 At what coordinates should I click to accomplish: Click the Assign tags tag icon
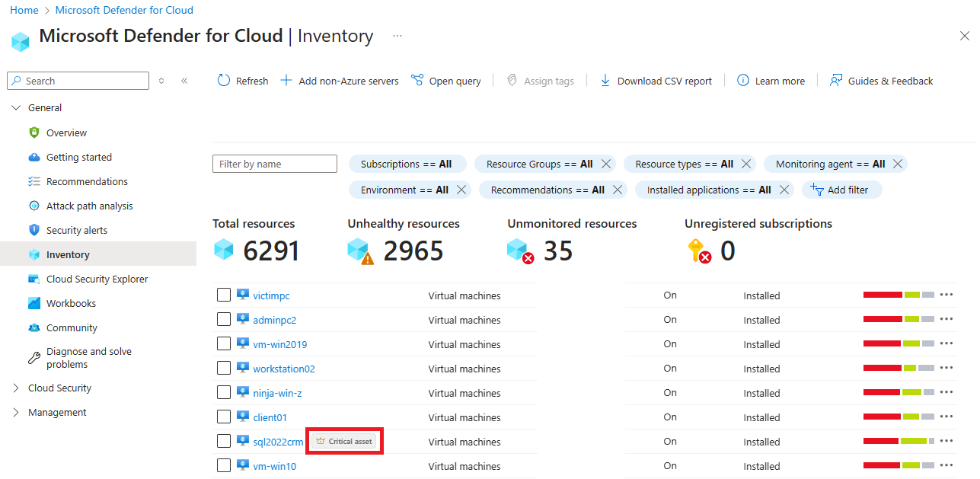[x=512, y=80]
